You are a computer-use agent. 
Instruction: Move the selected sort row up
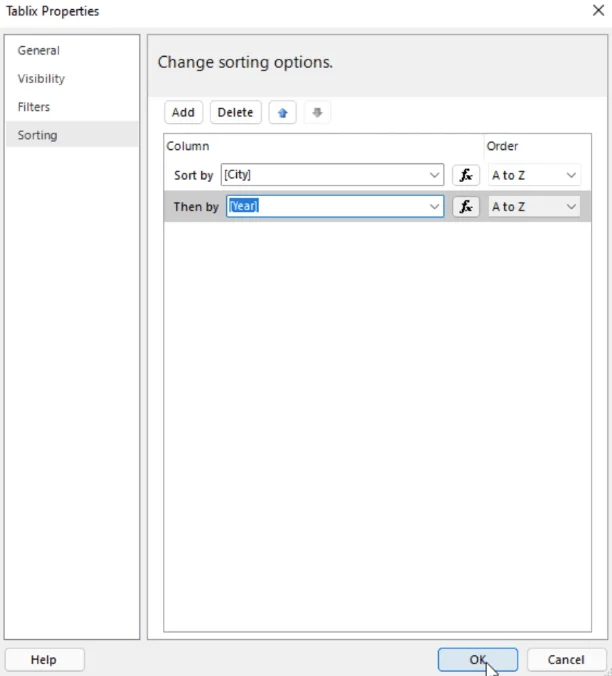coord(282,113)
